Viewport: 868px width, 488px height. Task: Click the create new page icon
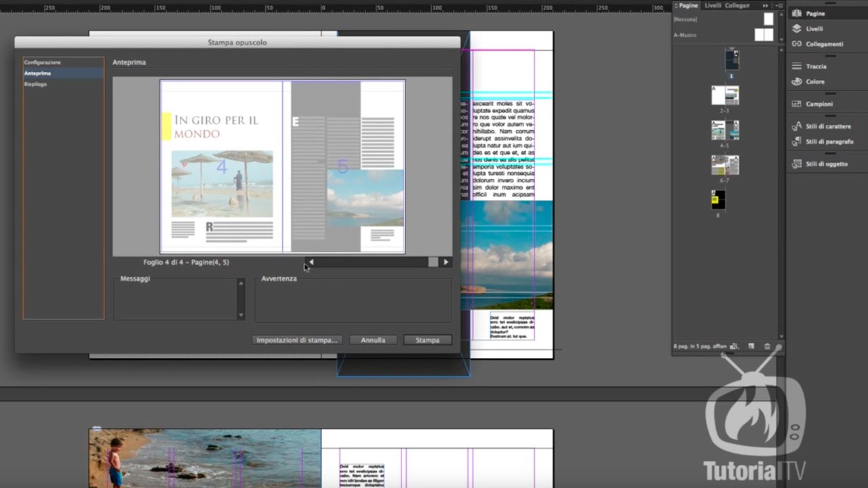751,346
